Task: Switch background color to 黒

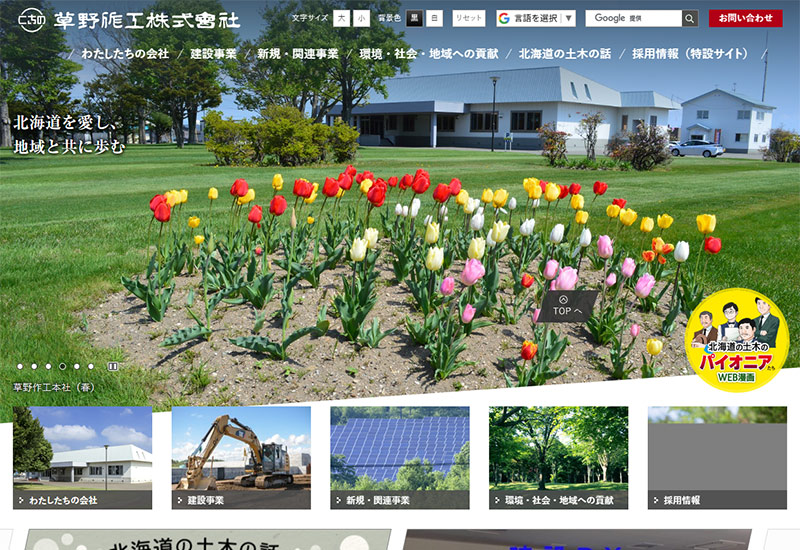Action: [414, 18]
